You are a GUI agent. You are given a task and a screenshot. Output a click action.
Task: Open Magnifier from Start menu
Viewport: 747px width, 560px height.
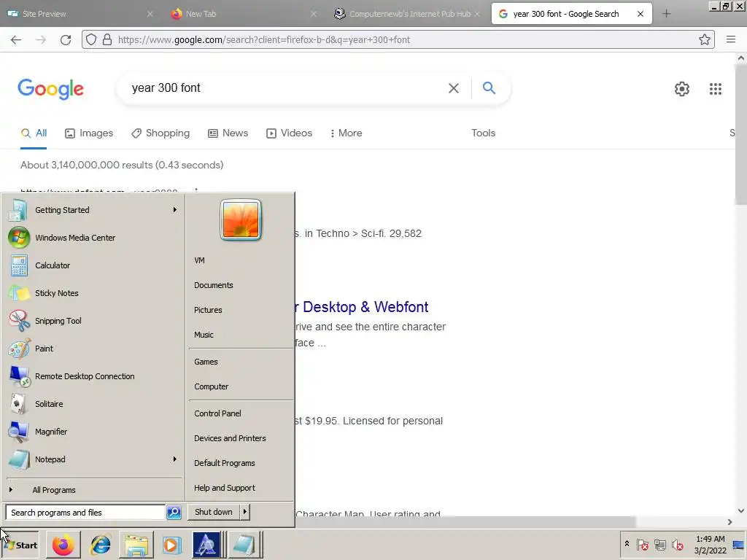pyautogui.click(x=94, y=432)
